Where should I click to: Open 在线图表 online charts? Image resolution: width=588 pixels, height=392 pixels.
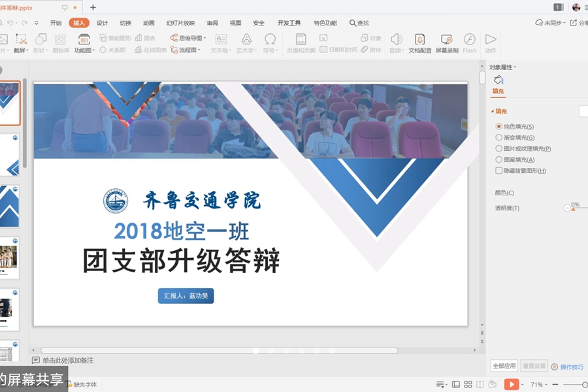click(x=150, y=50)
